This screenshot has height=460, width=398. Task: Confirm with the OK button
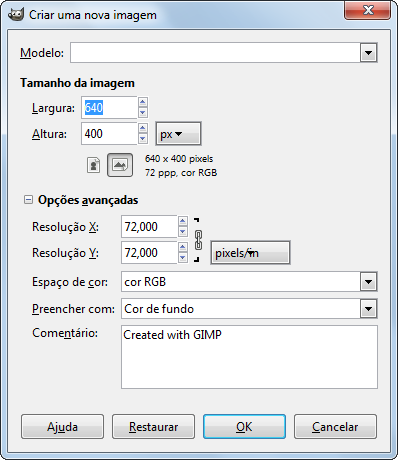[244, 427]
